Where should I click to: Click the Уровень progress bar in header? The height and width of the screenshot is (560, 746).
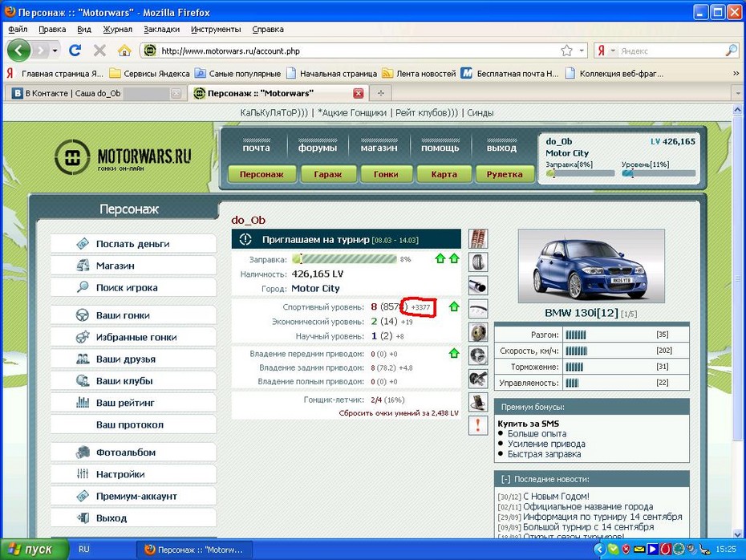pyautogui.click(x=659, y=173)
